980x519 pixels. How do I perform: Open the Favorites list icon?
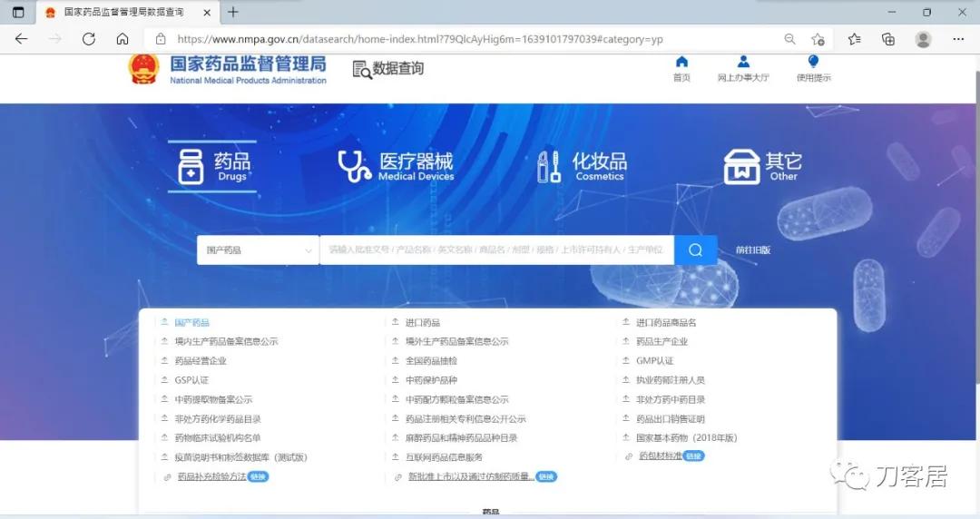(855, 39)
